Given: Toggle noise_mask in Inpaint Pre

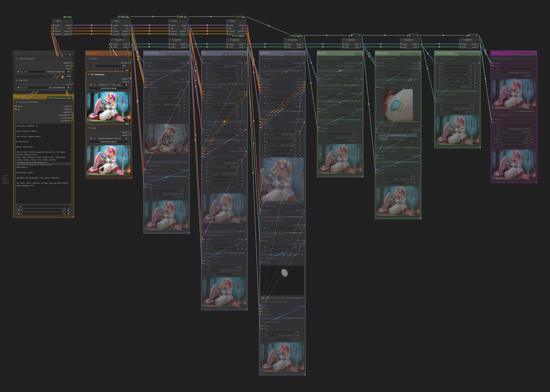Looking at the screenshot, I should [282, 107].
